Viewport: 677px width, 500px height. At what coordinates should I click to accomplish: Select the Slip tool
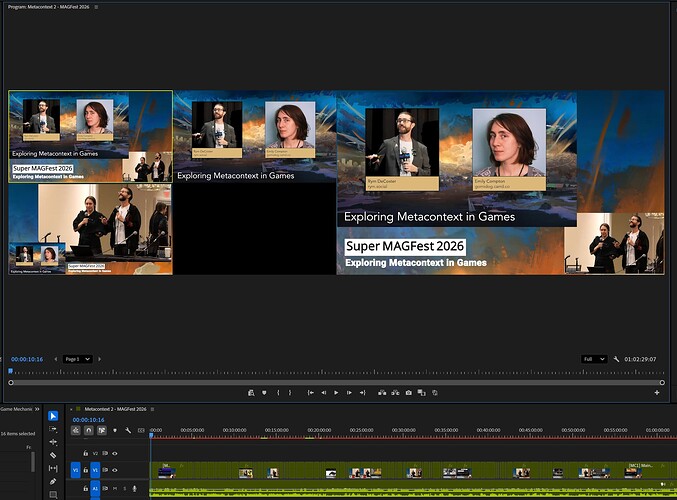(53, 468)
